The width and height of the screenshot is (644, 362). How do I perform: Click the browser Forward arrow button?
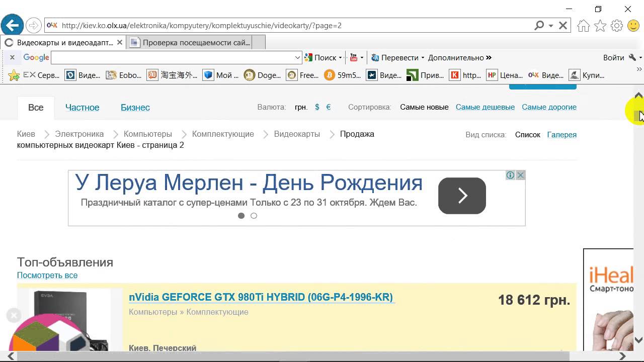[33, 25]
